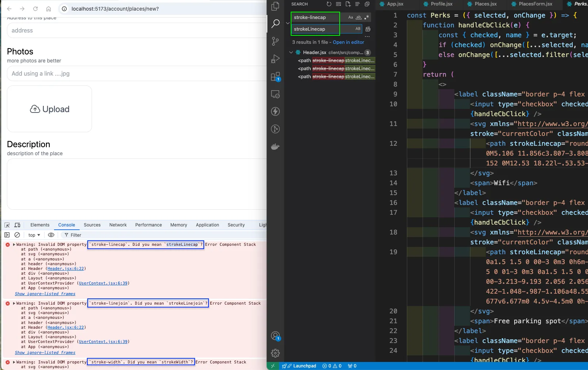The width and height of the screenshot is (588, 370).
Task: Toggle the device toolbar in DevTools
Action: click(17, 225)
